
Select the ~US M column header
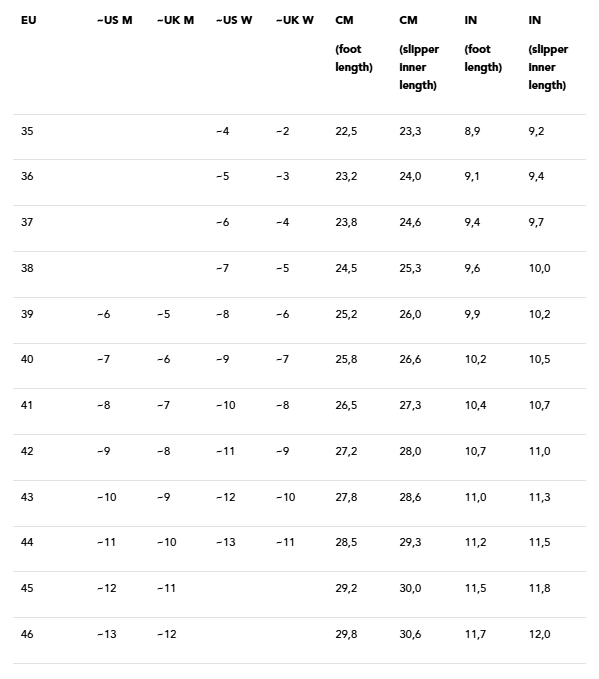pyautogui.click(x=115, y=20)
